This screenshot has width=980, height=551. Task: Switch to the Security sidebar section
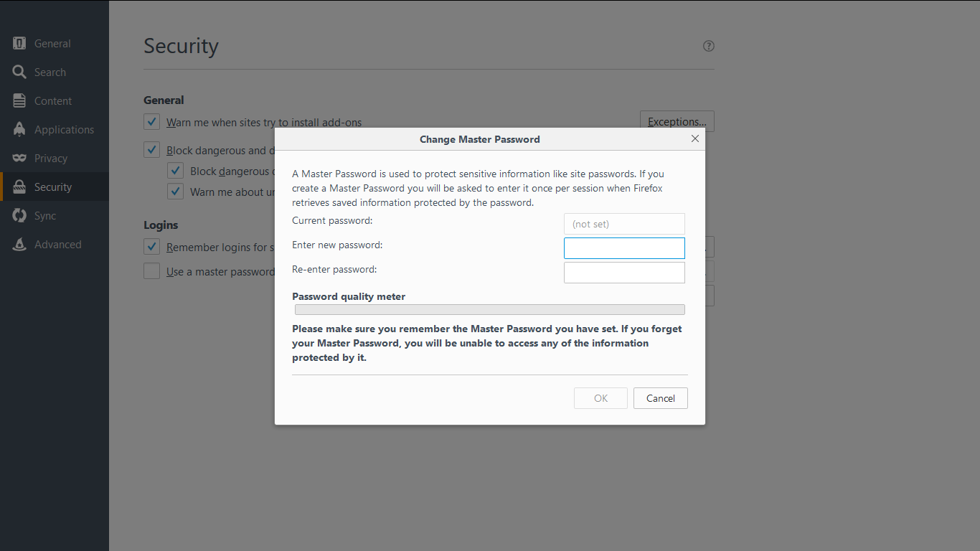click(x=52, y=187)
